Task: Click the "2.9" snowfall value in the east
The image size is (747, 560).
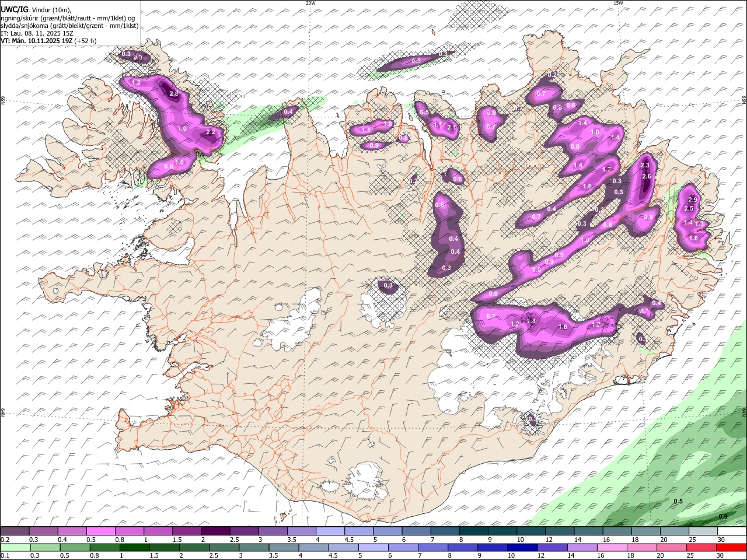Action: click(x=693, y=200)
